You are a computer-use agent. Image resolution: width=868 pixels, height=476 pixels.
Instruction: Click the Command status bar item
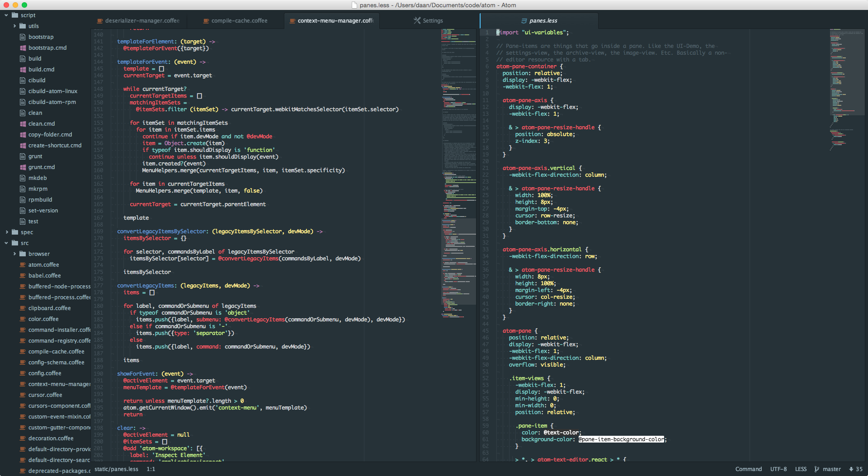748,469
